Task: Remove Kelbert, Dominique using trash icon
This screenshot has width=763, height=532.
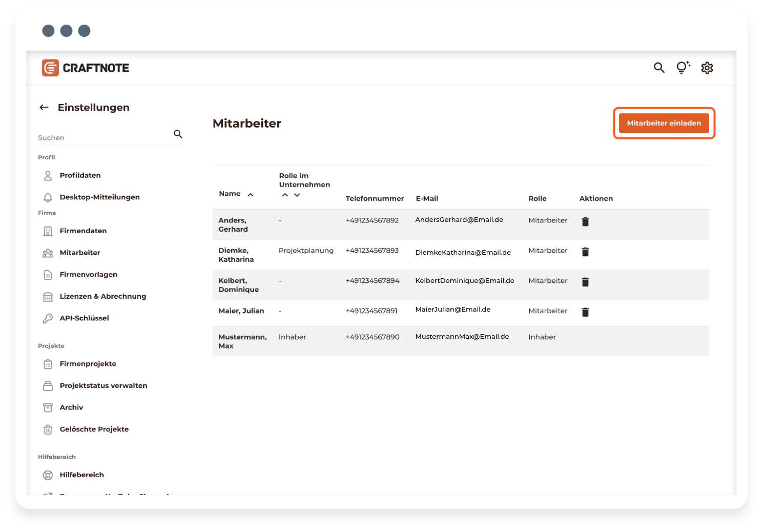Action: pos(585,282)
